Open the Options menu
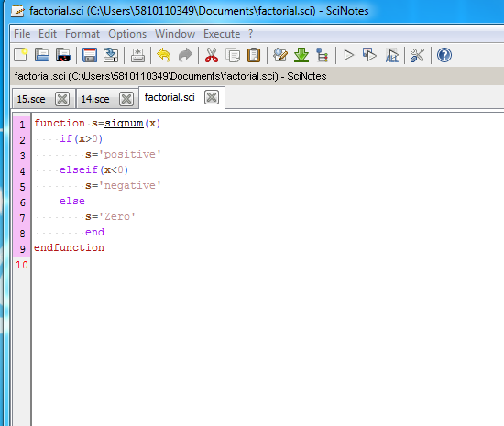The width and height of the screenshot is (504, 426). 127,34
